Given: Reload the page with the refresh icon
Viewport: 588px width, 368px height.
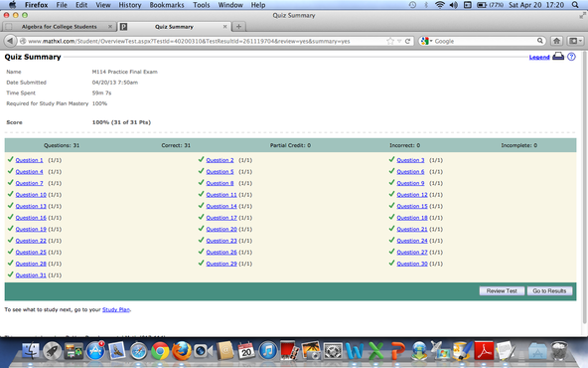Looking at the screenshot, I should (407, 41).
